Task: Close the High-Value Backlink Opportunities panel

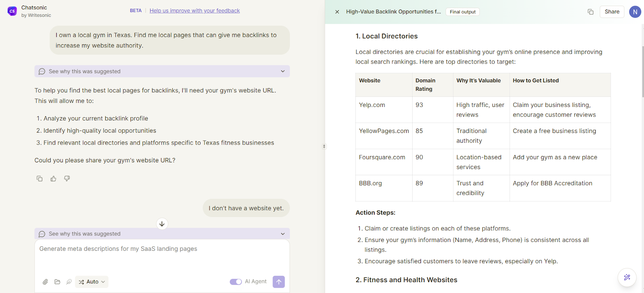Action: 337,12
